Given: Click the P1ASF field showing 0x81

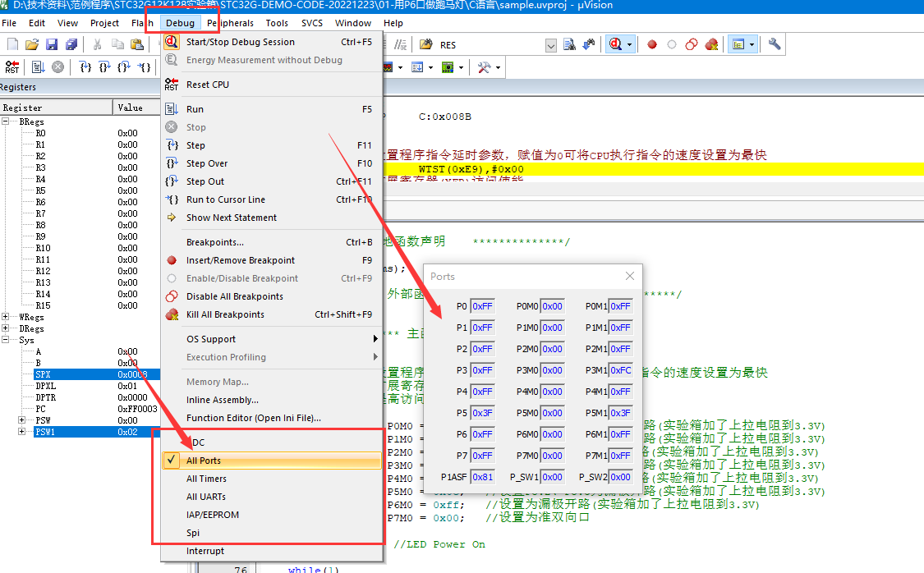Looking at the screenshot, I should [x=483, y=477].
